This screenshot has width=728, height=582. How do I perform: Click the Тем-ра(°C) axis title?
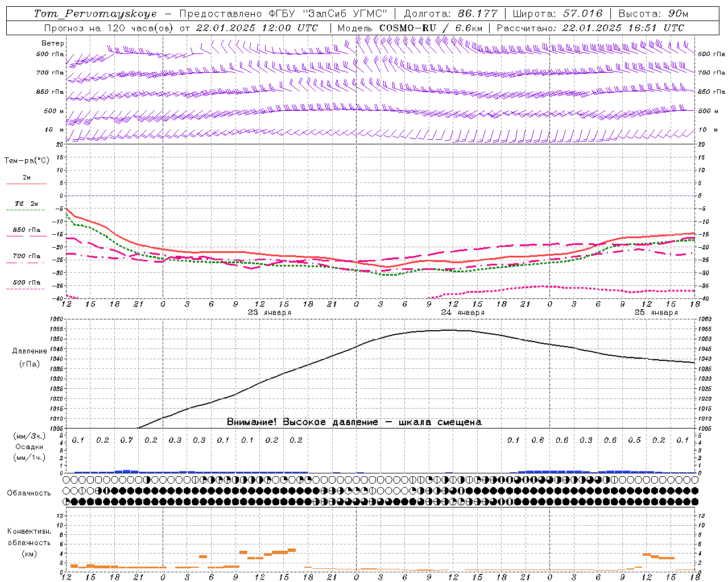coord(27,161)
